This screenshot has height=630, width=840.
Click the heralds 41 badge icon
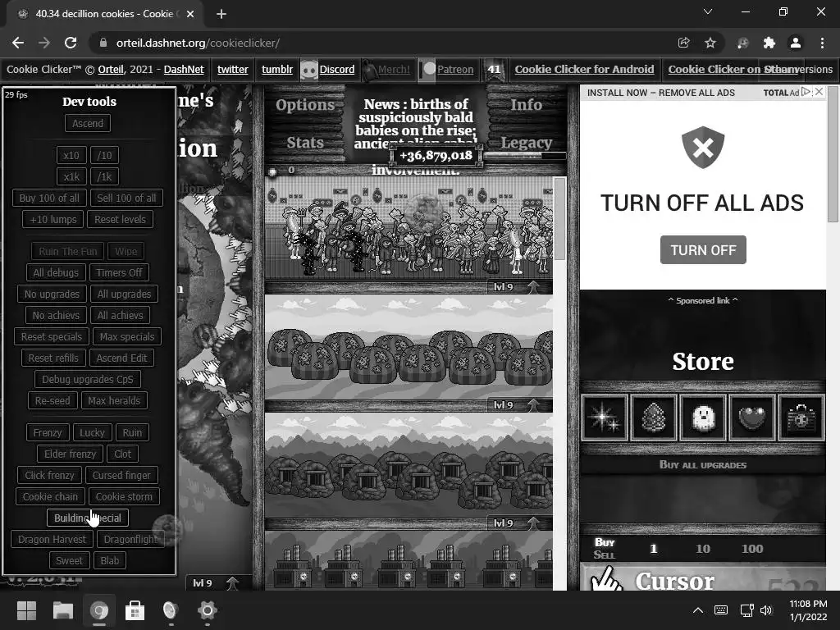point(493,70)
